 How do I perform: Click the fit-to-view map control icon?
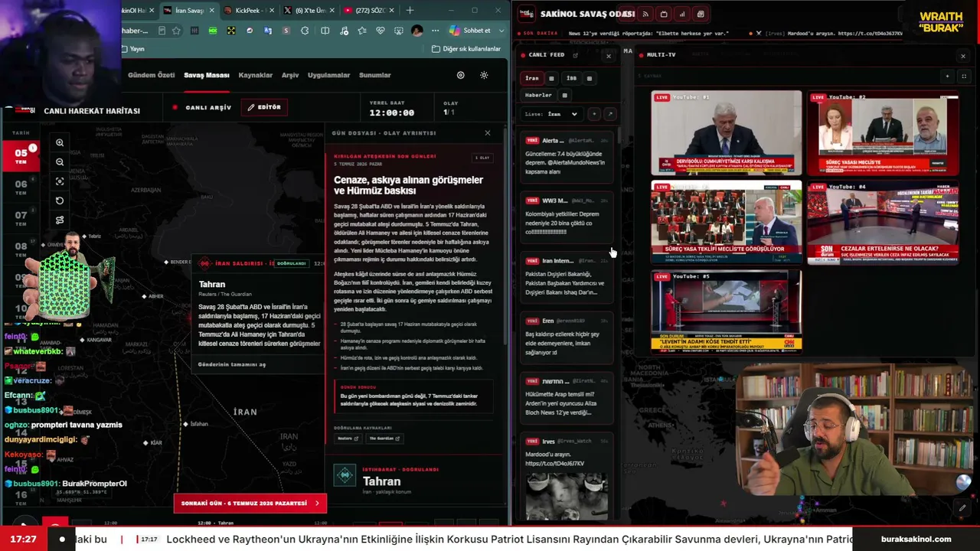[x=60, y=181]
